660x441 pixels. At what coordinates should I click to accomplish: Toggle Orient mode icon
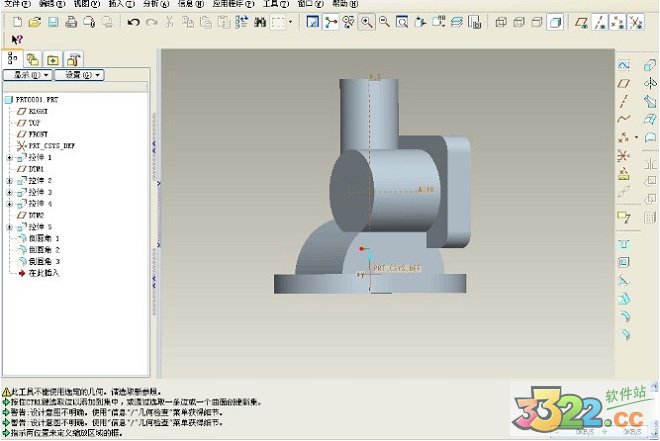349,22
